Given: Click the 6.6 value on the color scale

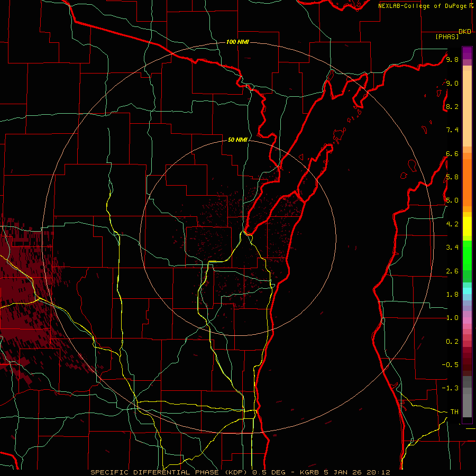Looking at the screenshot, I should [452, 153].
